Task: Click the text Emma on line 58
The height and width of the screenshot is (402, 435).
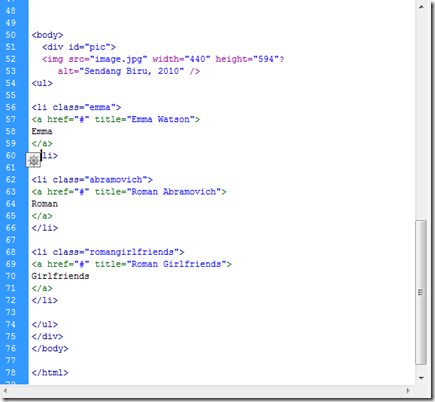Action: 42,131
